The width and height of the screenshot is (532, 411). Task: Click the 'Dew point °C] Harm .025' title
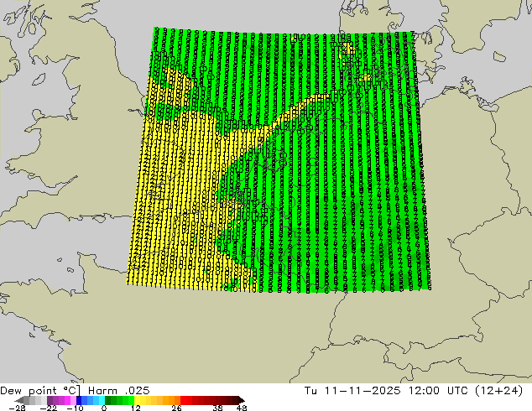point(75,391)
